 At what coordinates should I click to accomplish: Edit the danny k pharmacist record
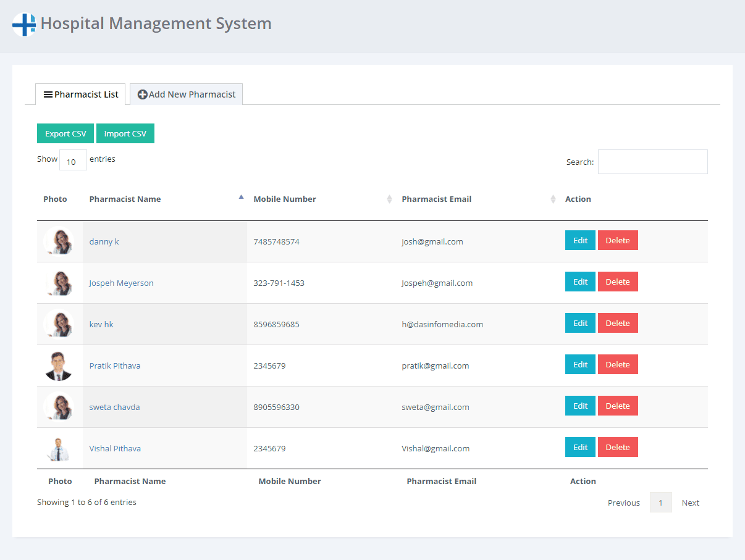coord(580,240)
